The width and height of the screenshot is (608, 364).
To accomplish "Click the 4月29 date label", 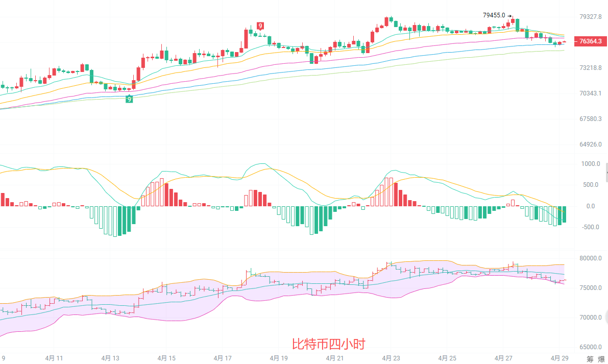I will (x=559, y=358).
